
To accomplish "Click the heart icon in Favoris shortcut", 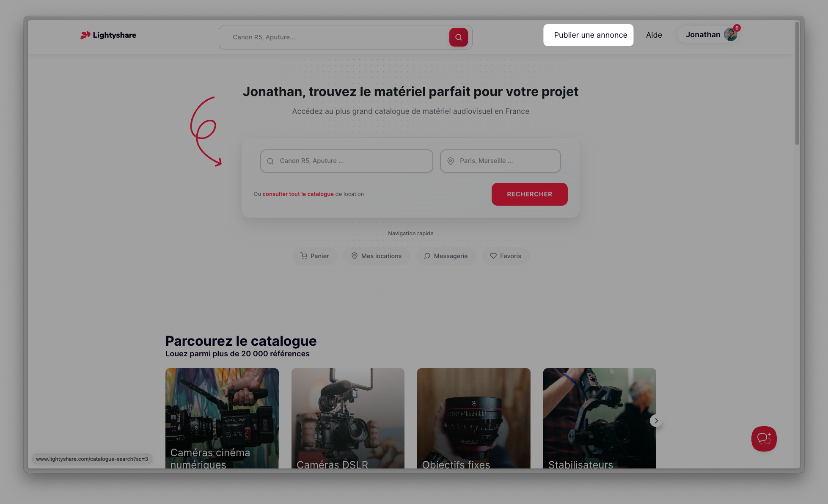I will coord(493,256).
